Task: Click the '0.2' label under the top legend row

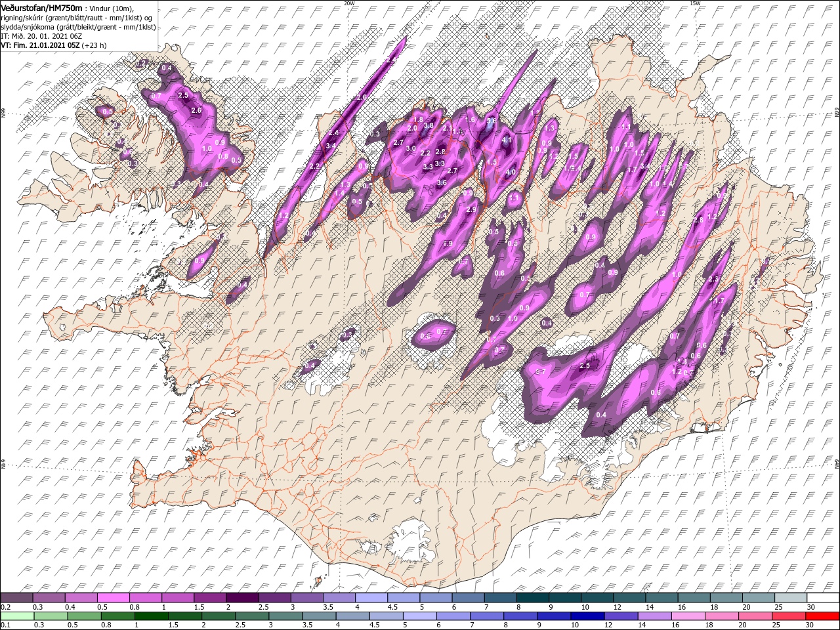Action: click(x=5, y=607)
